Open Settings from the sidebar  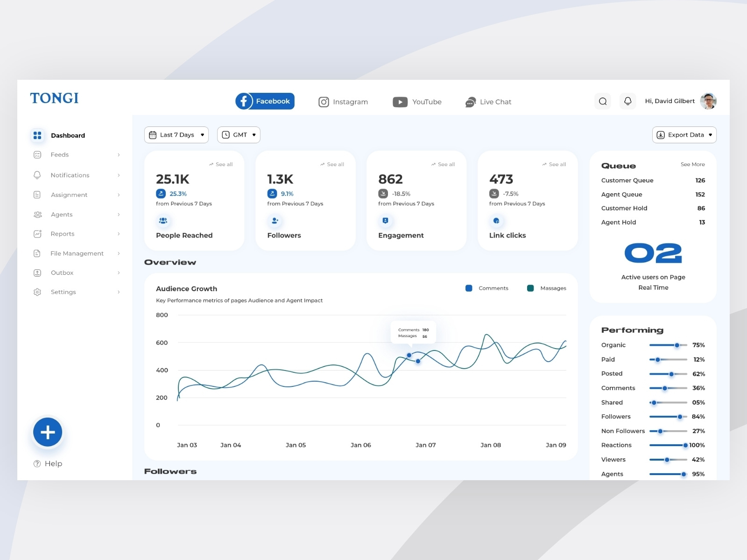pos(63,292)
